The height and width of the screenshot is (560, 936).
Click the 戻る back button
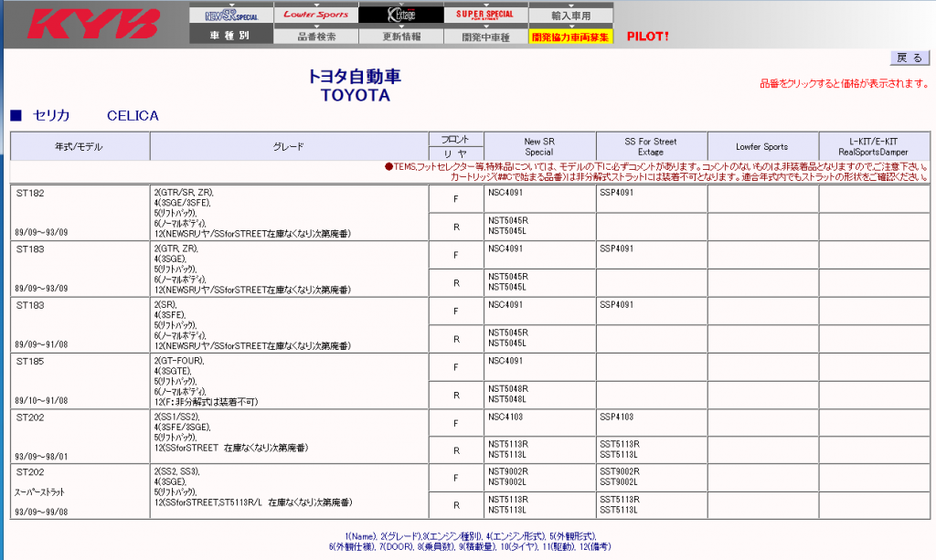pyautogui.click(x=909, y=58)
